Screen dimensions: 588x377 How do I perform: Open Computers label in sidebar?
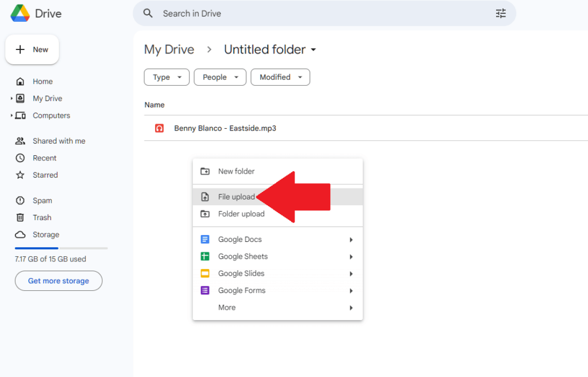coord(51,116)
